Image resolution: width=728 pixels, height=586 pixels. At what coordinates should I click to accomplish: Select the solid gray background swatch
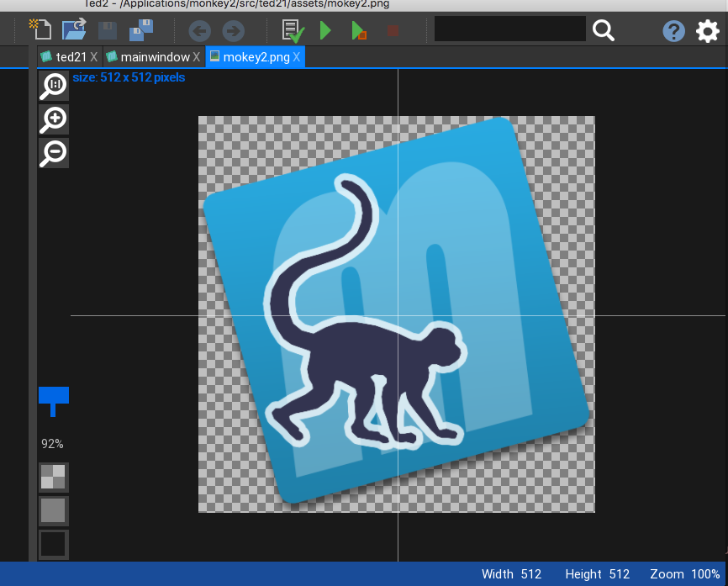coord(54,510)
